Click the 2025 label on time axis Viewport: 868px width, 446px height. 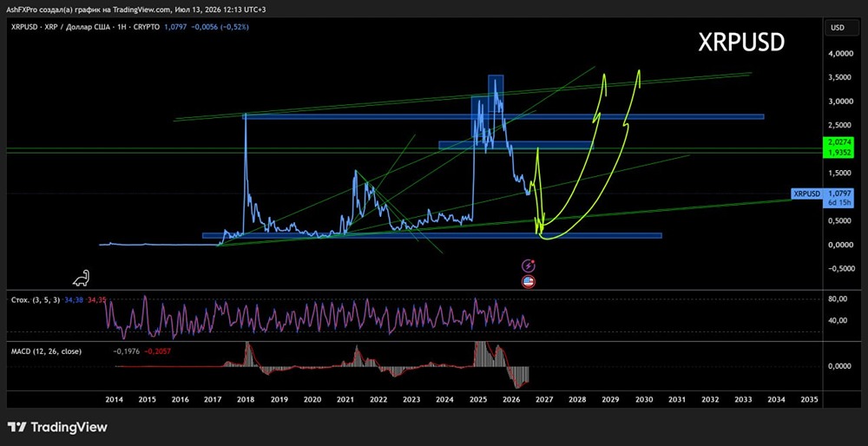coord(478,399)
